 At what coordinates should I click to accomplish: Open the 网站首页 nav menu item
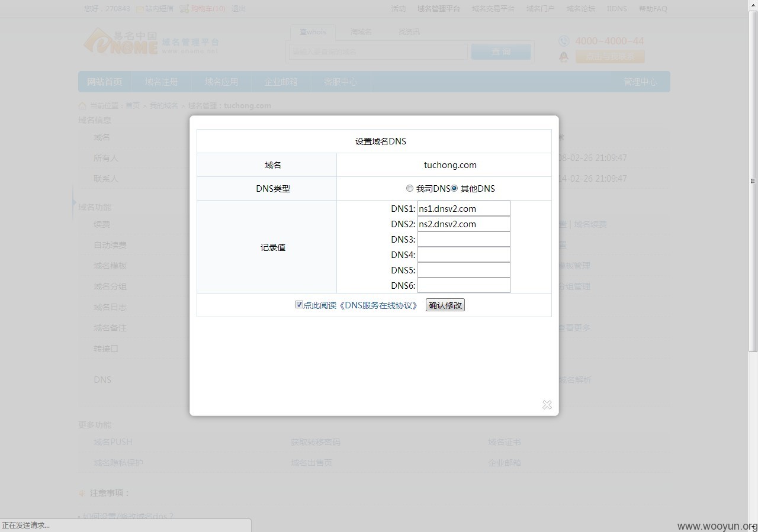105,82
